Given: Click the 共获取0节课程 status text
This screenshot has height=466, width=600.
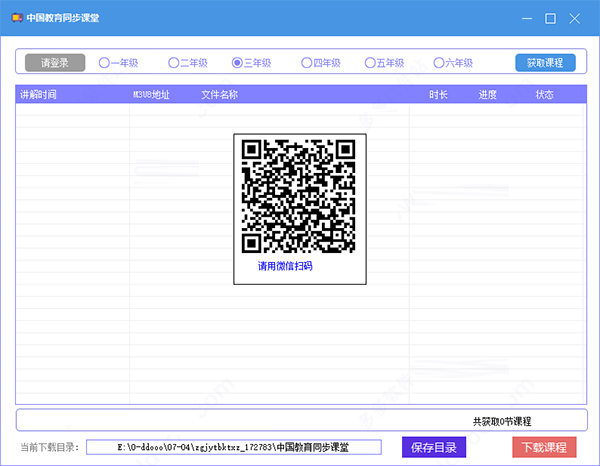Looking at the screenshot, I should pos(502,422).
